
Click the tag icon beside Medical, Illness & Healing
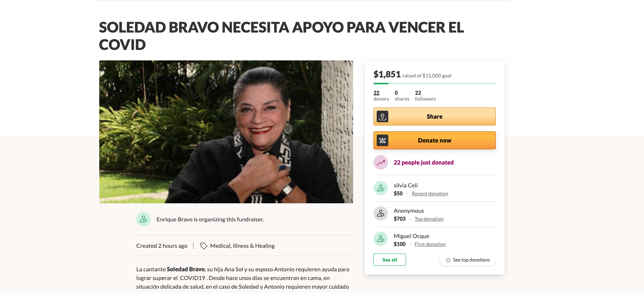[204, 246]
